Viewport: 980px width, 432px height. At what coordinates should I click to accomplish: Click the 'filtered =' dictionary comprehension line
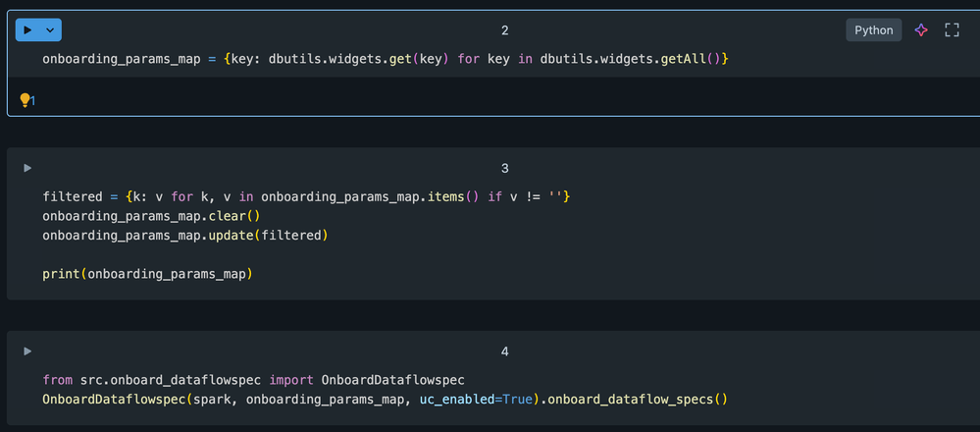click(x=306, y=197)
